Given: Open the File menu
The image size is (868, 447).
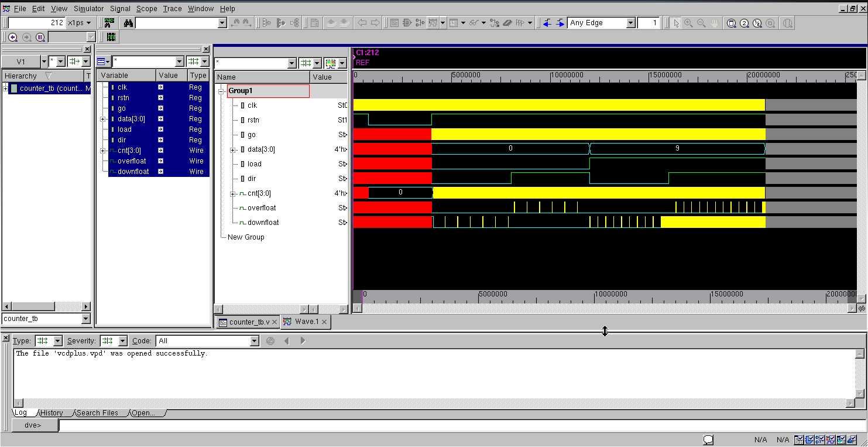Looking at the screenshot, I should pos(20,9).
